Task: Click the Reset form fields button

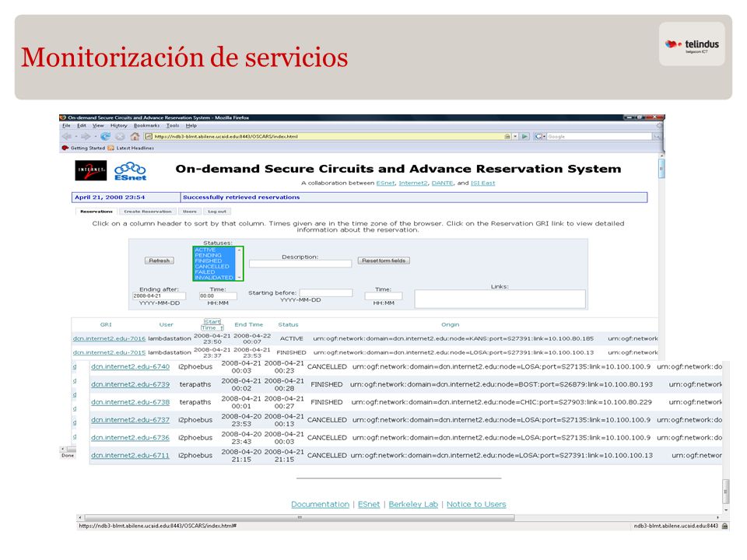Action: click(384, 261)
